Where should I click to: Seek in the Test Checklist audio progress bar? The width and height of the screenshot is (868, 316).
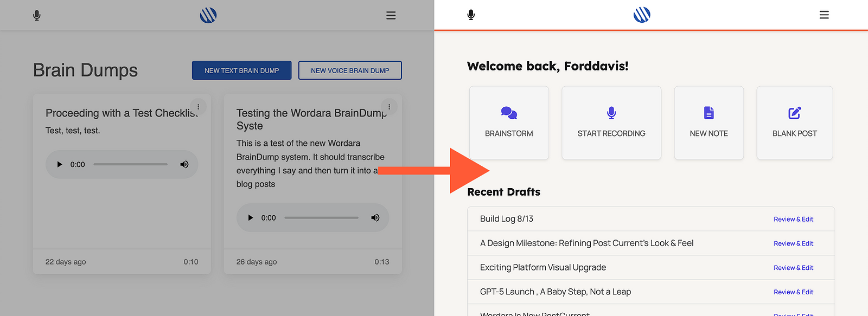point(130,164)
